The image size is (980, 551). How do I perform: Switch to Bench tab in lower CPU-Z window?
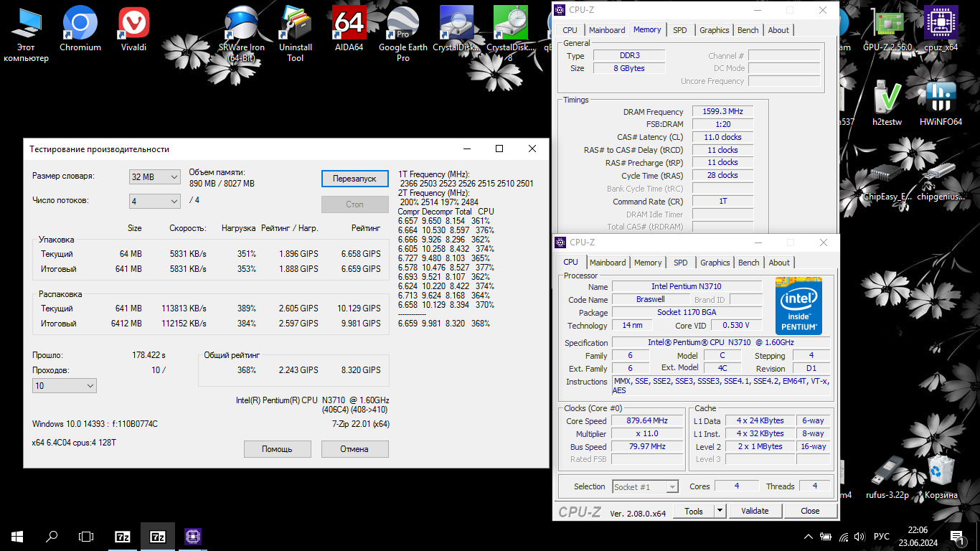[x=749, y=263]
